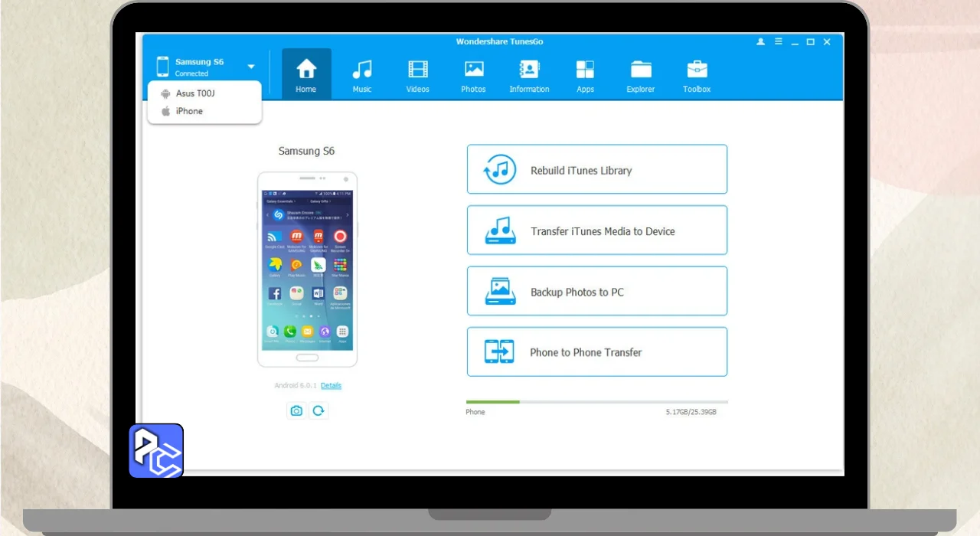Click the Backup Photos picture icon
This screenshot has height=536, width=980.
500,291
